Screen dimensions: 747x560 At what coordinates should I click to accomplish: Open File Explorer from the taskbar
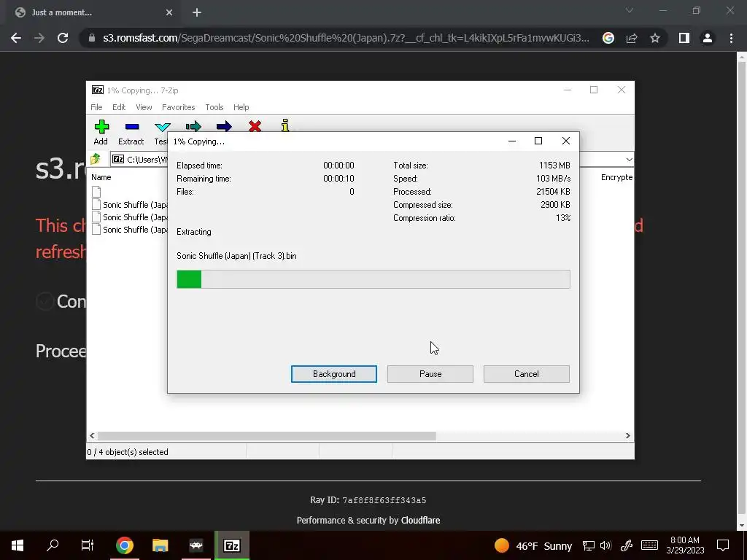[160, 545]
